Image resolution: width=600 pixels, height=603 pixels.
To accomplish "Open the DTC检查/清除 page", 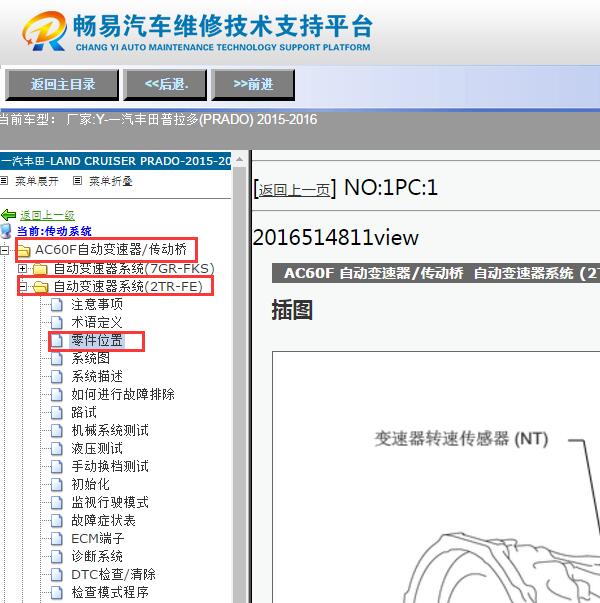I will pyautogui.click(x=113, y=575).
